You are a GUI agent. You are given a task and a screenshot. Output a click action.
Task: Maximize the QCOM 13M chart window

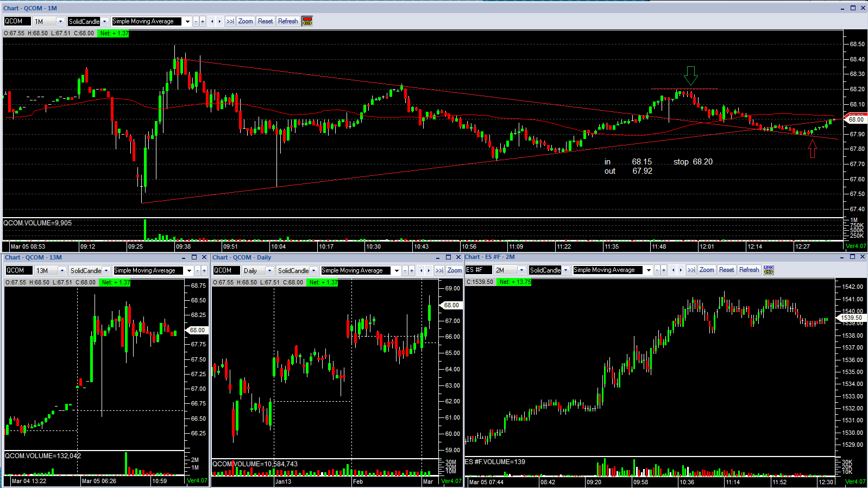pyautogui.click(x=194, y=257)
